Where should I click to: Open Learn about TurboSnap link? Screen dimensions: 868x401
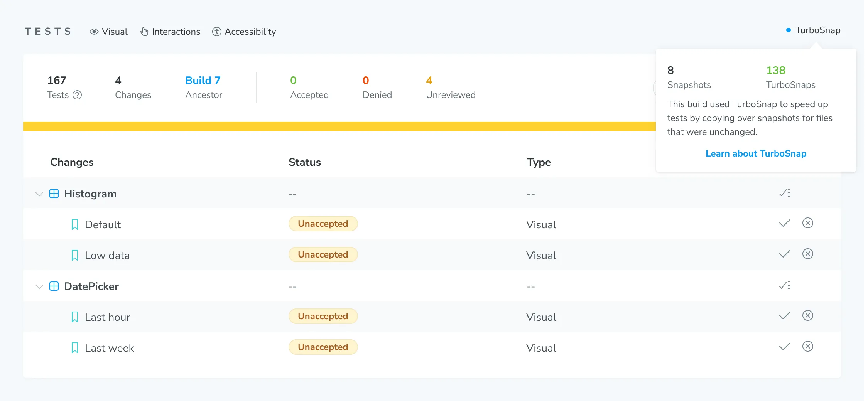click(756, 153)
